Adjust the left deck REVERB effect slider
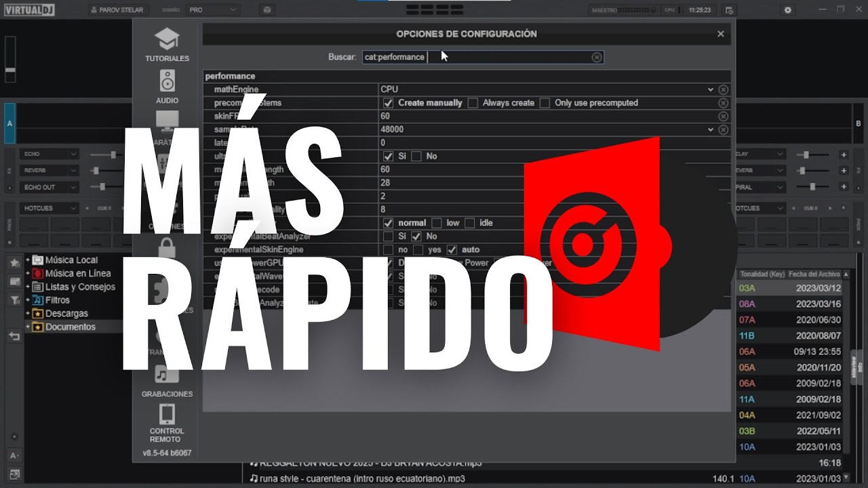This screenshot has height=488, width=868. coord(107,171)
